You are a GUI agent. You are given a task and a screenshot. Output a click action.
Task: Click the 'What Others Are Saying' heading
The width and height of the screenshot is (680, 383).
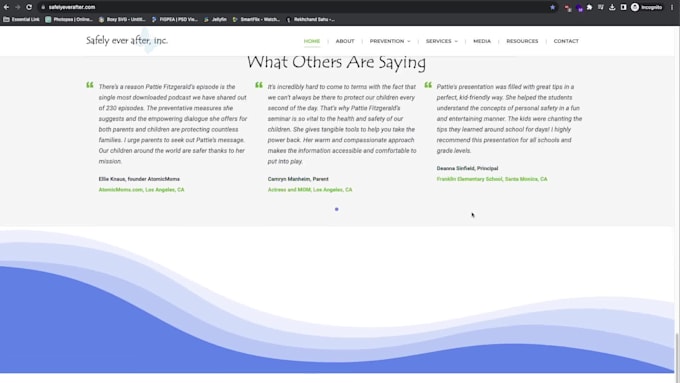pyautogui.click(x=337, y=63)
